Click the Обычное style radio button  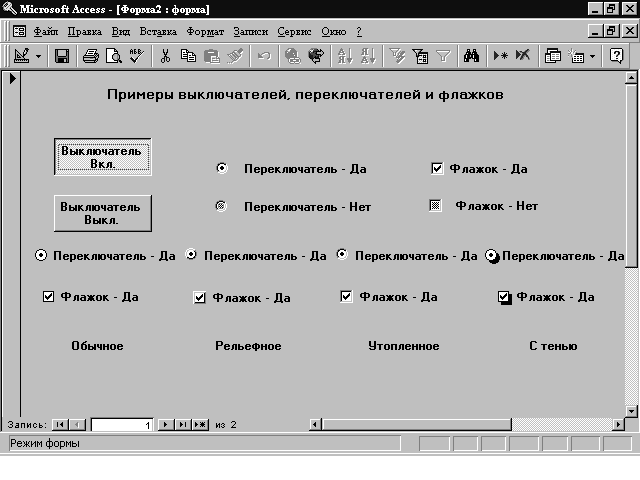(x=40, y=256)
